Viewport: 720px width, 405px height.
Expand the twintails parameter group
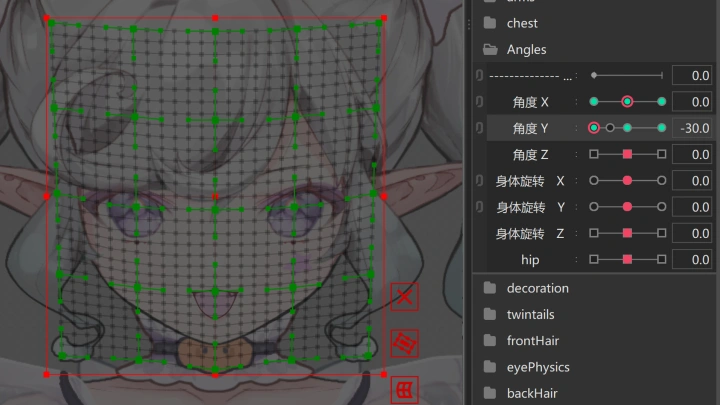[490, 314]
